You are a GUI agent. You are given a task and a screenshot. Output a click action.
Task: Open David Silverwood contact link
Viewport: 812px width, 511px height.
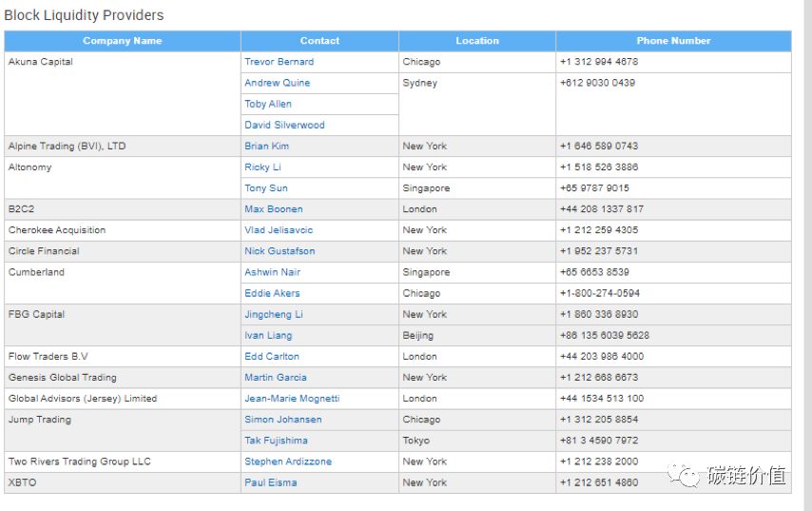[x=284, y=125]
